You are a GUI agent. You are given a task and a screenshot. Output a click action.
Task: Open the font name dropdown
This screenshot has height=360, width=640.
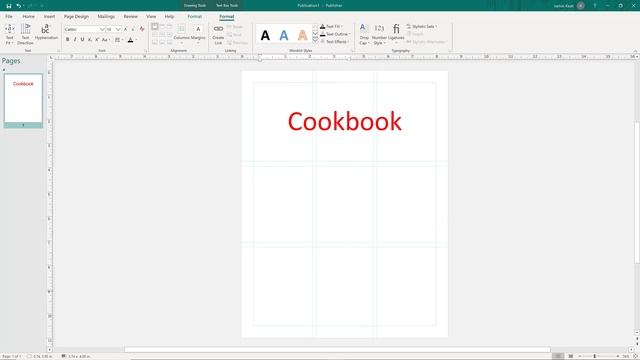[x=102, y=29]
